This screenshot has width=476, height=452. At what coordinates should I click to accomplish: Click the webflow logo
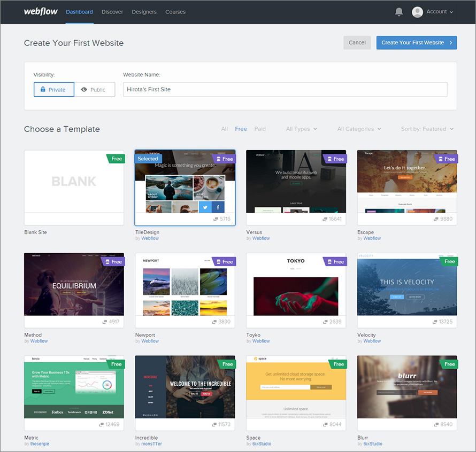[x=41, y=12]
